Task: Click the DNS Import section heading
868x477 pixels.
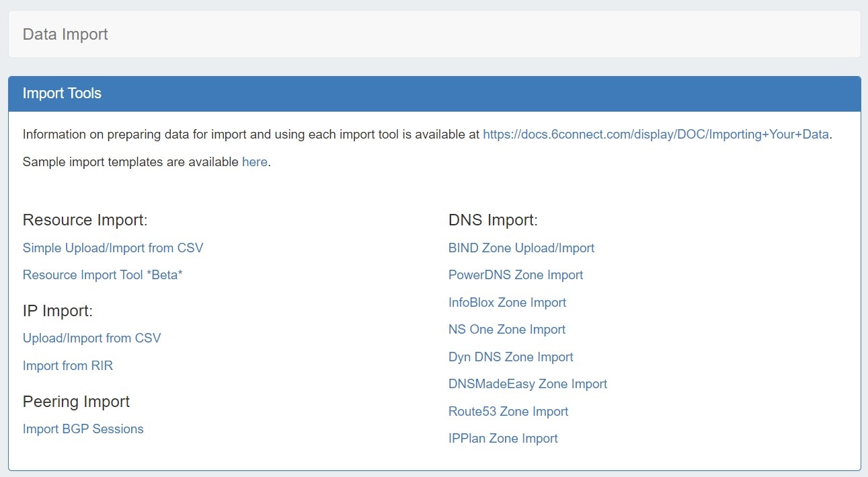Action: (x=493, y=220)
